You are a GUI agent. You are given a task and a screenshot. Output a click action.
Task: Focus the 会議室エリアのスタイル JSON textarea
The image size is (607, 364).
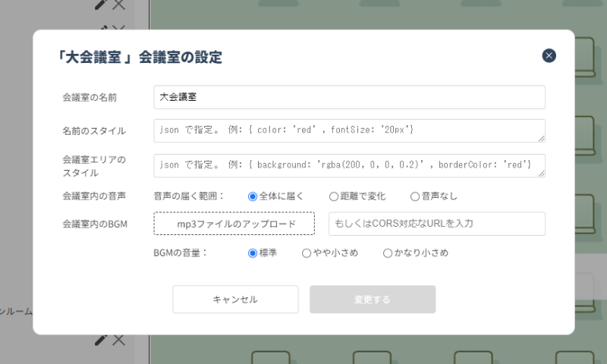click(349, 165)
